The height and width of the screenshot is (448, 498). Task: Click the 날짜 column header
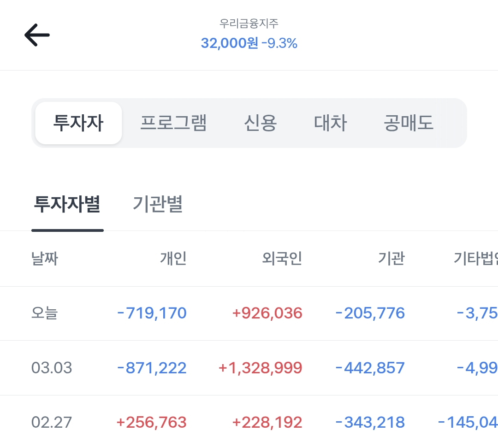coord(45,259)
